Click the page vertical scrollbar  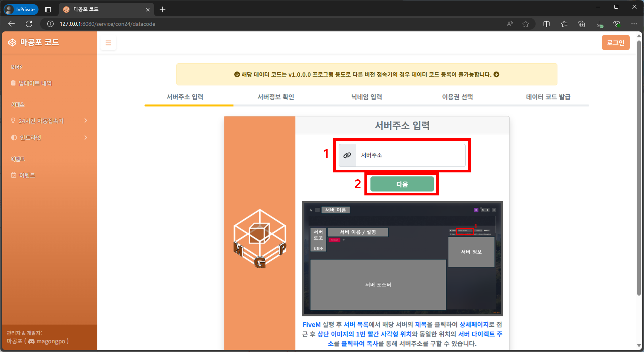click(x=639, y=168)
